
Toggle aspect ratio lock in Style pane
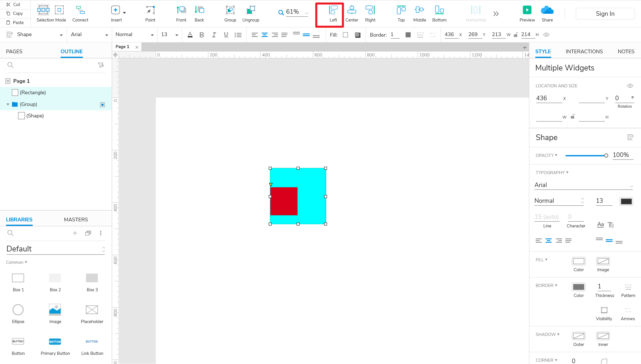coord(573,116)
